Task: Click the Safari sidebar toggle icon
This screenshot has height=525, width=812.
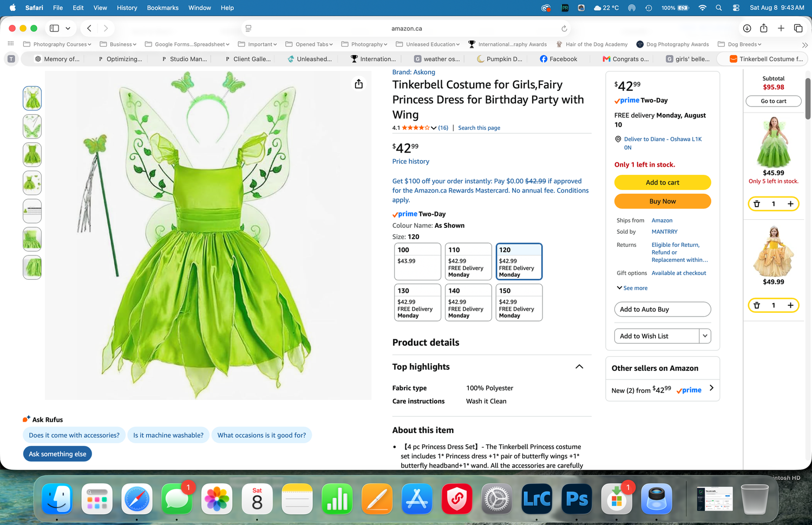Action: pyautogui.click(x=54, y=28)
